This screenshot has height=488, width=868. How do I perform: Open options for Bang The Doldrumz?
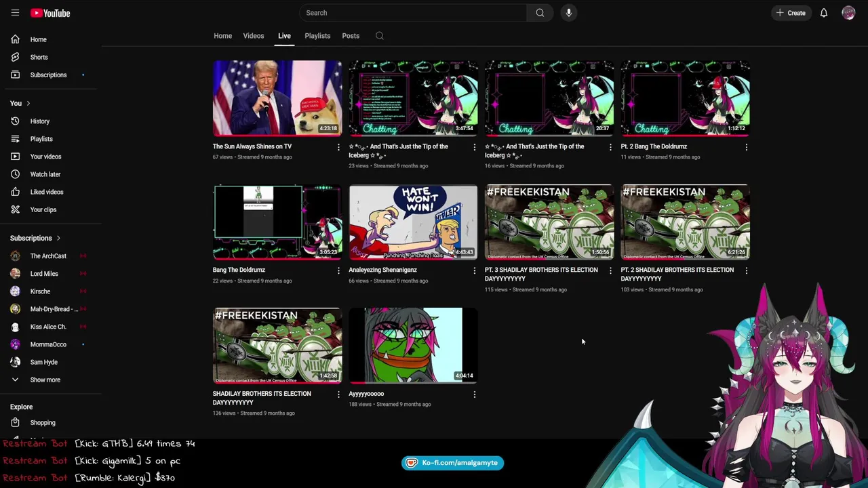coord(338,270)
